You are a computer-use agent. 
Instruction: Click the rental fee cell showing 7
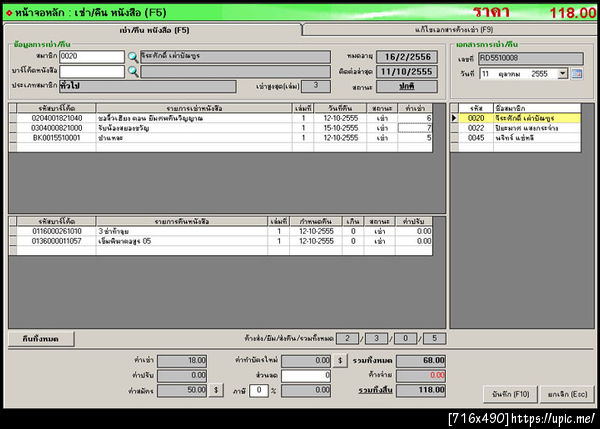415,128
